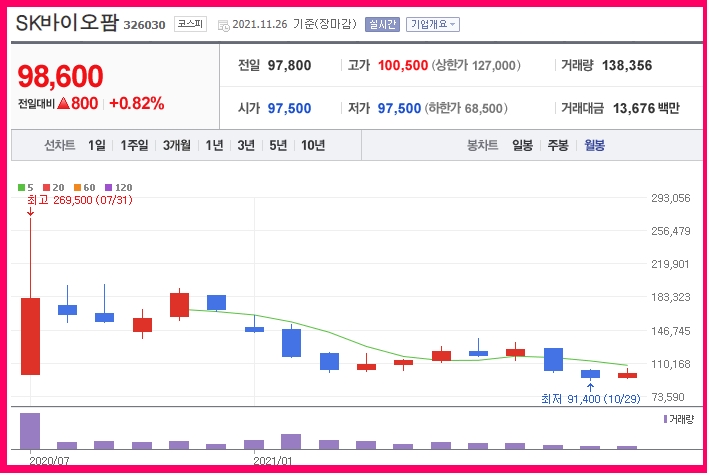Click the 실시간 real-time button
This screenshot has width=707, height=473.
pyautogui.click(x=382, y=24)
